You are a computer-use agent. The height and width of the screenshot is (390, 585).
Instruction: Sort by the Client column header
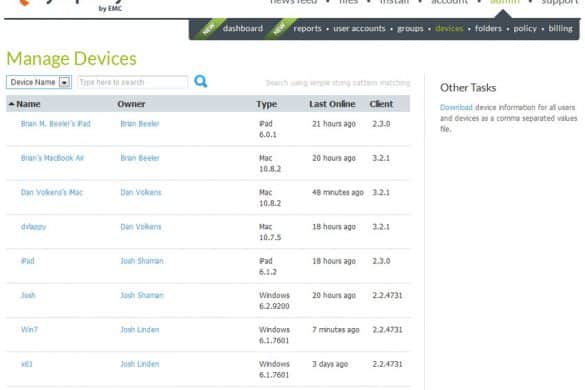[381, 104]
